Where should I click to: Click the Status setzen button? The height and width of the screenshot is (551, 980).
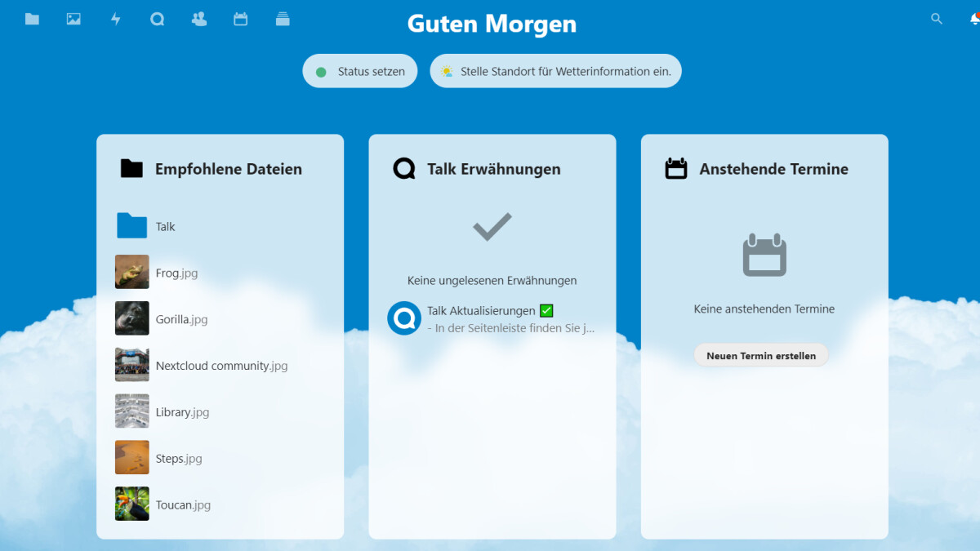360,71
